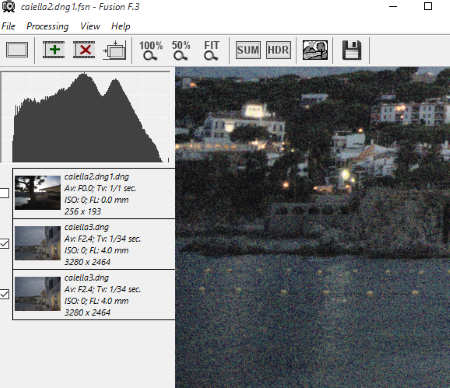The height and width of the screenshot is (388, 450).
Task: Select the middle calella3.dng thumbnail
Action: [38, 243]
